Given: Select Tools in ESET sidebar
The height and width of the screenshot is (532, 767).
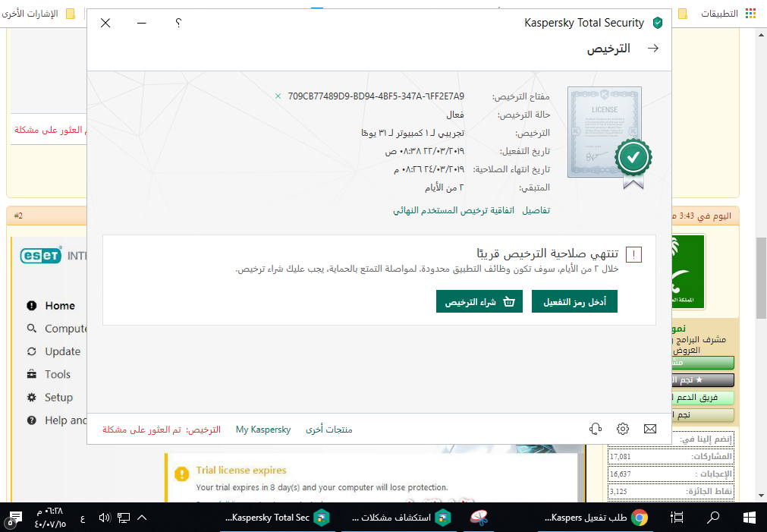Looking at the screenshot, I should tap(49, 374).
